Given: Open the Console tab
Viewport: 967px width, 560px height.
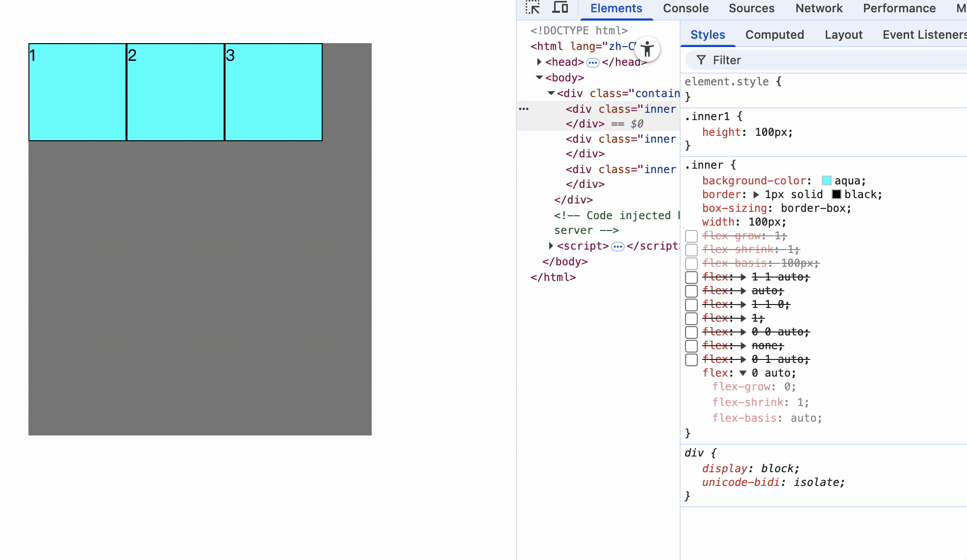Looking at the screenshot, I should (x=686, y=8).
